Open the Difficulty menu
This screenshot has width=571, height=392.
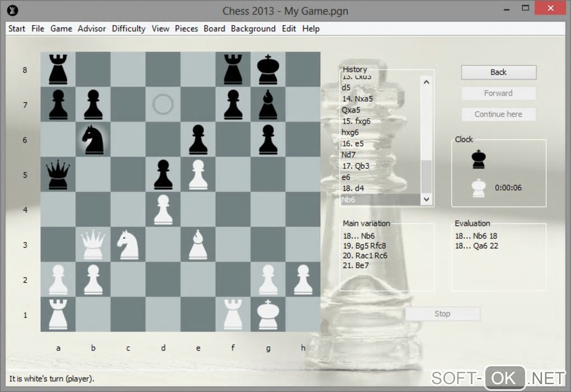[129, 29]
